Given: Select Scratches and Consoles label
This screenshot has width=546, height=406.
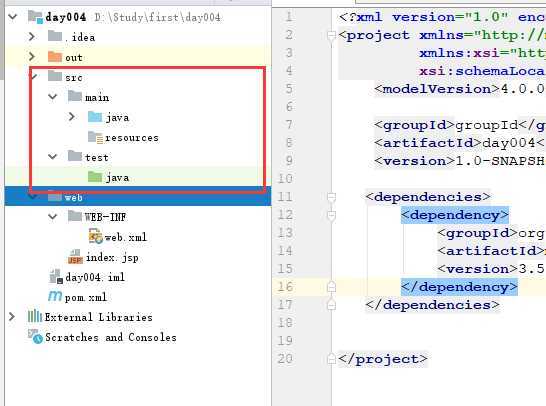Looking at the screenshot, I should coord(111,337).
